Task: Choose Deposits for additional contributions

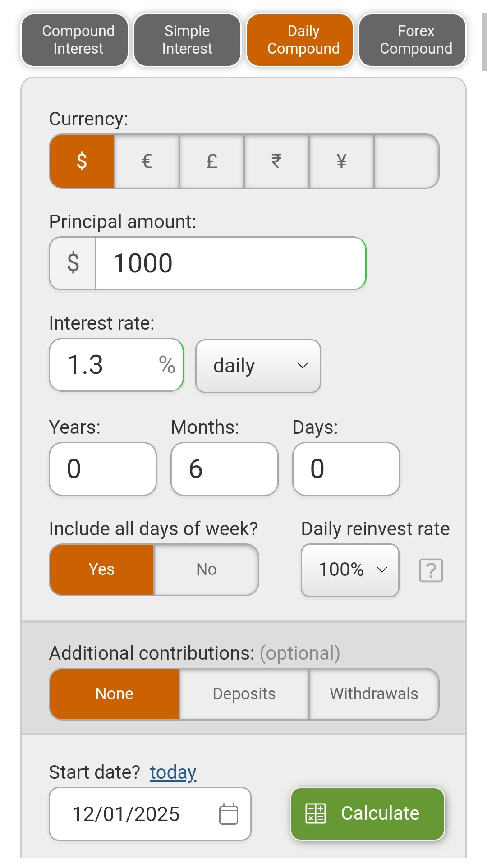Action: pos(244,694)
